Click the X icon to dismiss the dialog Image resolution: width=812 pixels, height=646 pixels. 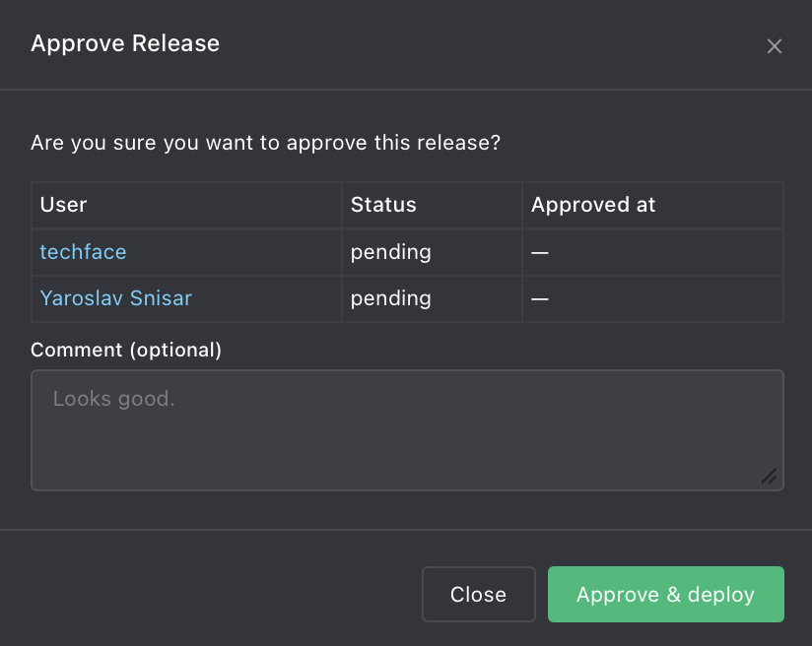[775, 45]
